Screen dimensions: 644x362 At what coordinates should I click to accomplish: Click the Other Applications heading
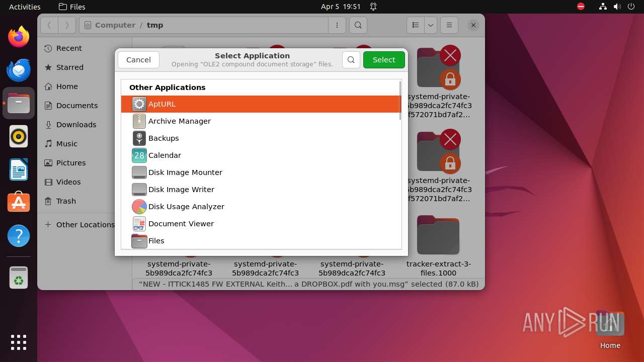tap(168, 87)
